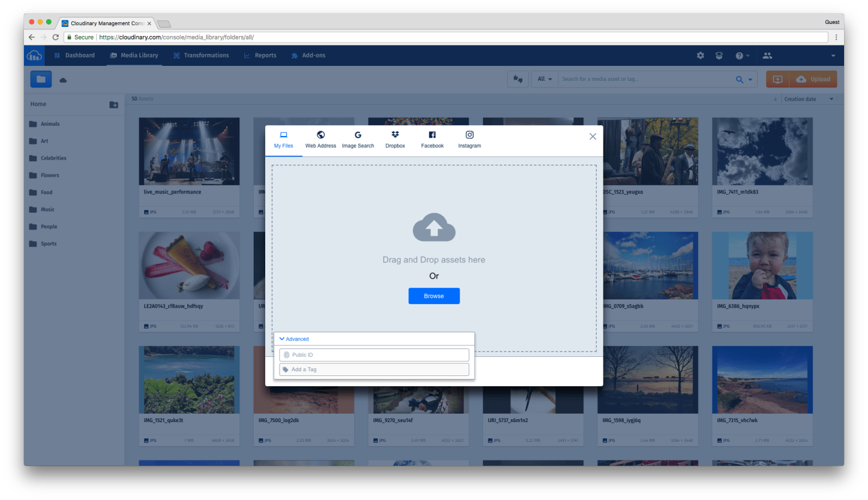
Task: Focus the Add a Tag field
Action: click(374, 369)
